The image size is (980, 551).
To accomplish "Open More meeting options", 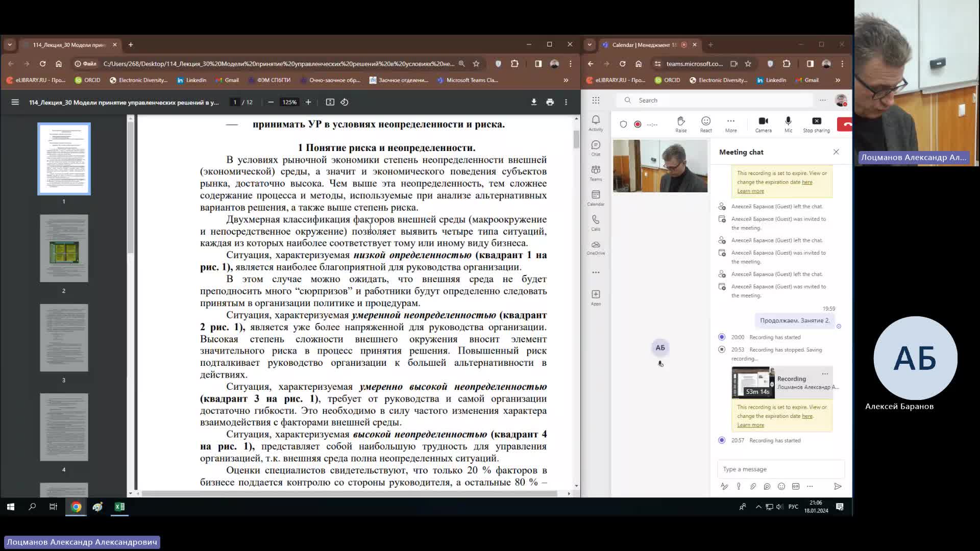I will pos(731,124).
